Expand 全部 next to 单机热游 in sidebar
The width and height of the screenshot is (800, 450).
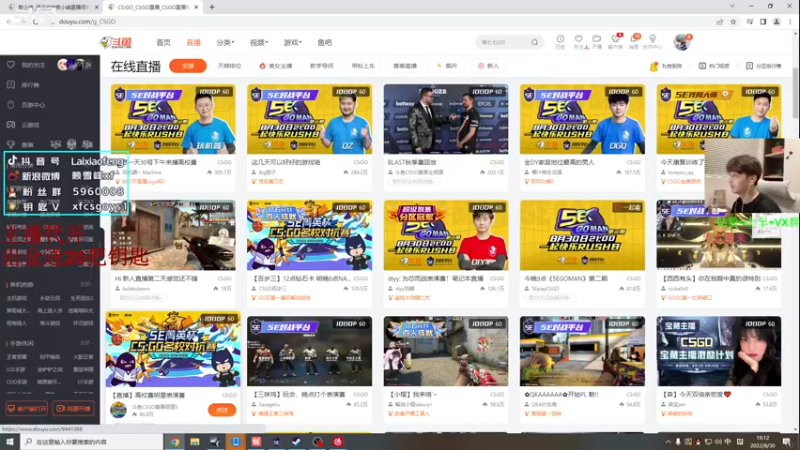coord(86,284)
